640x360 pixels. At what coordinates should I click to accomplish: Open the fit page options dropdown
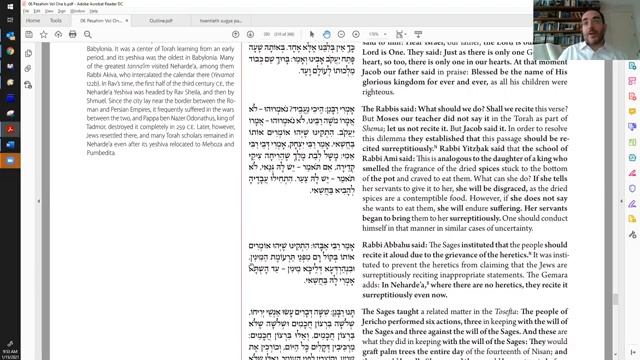(x=400, y=34)
